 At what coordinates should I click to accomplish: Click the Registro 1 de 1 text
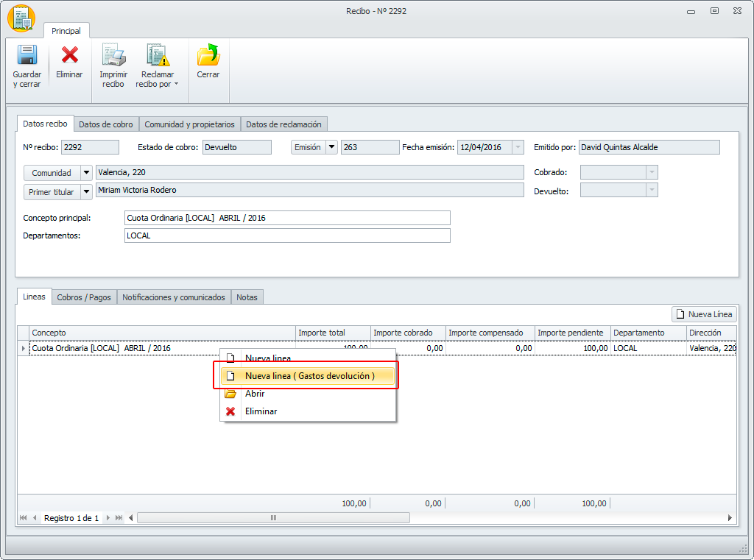(71, 518)
